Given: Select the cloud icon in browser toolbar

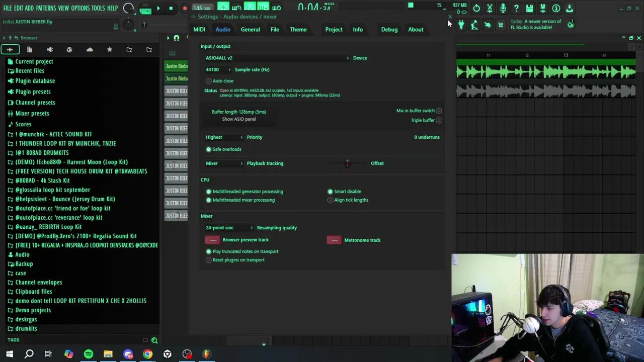Looking at the screenshot, I should [x=90, y=49].
